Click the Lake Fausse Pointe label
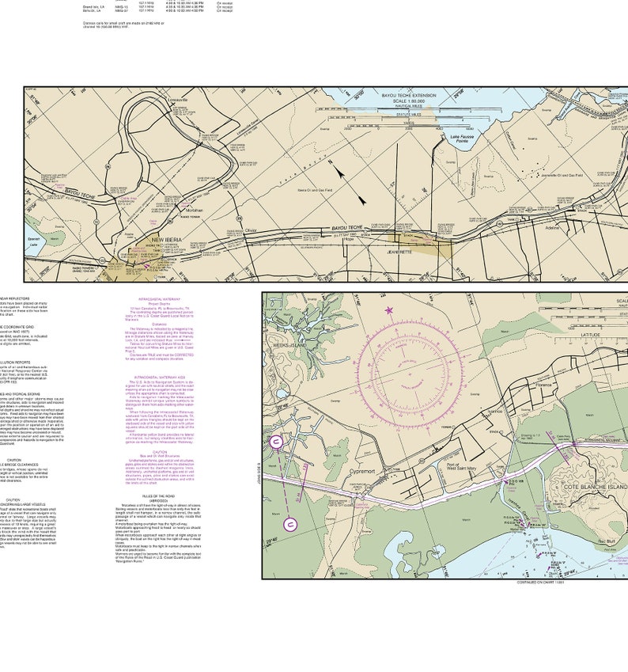The width and height of the screenshot is (628, 672). tap(462, 139)
